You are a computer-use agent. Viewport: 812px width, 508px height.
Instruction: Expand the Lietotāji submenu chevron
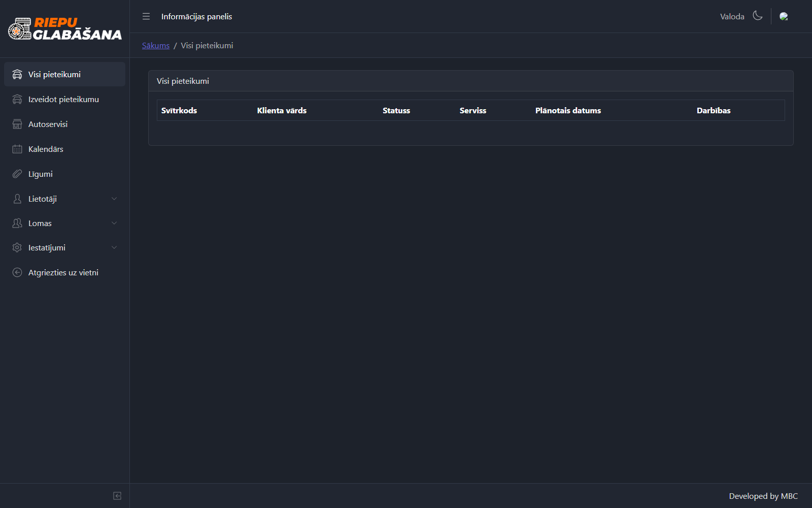tap(114, 199)
